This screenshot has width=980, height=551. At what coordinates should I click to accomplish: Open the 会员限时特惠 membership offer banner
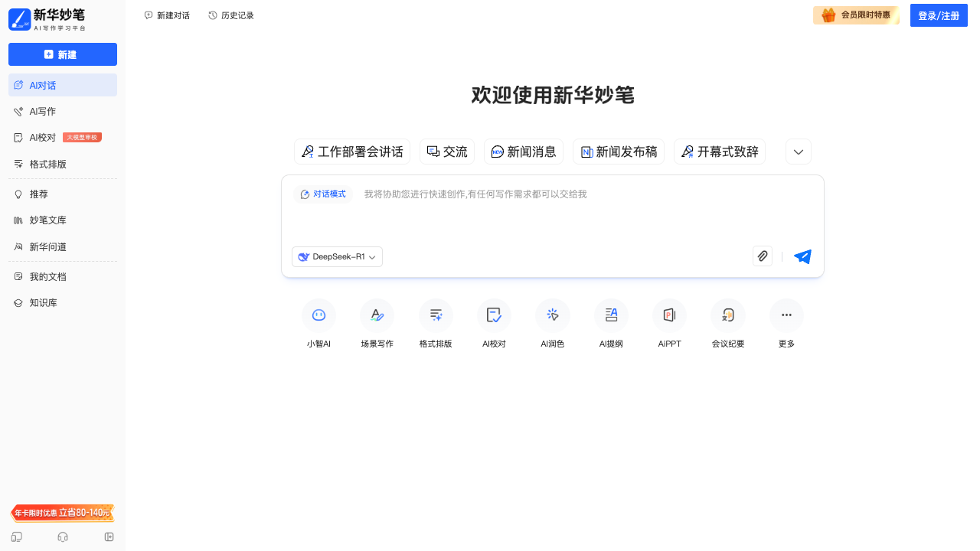pyautogui.click(x=856, y=15)
